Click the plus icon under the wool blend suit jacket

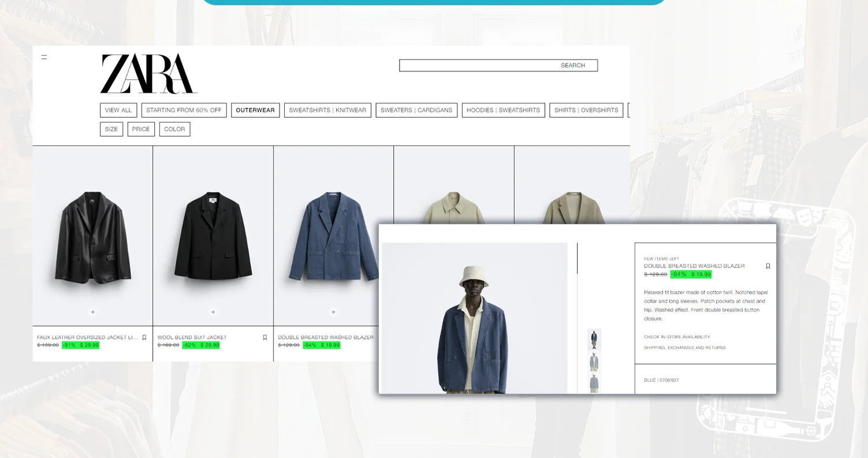point(213,312)
